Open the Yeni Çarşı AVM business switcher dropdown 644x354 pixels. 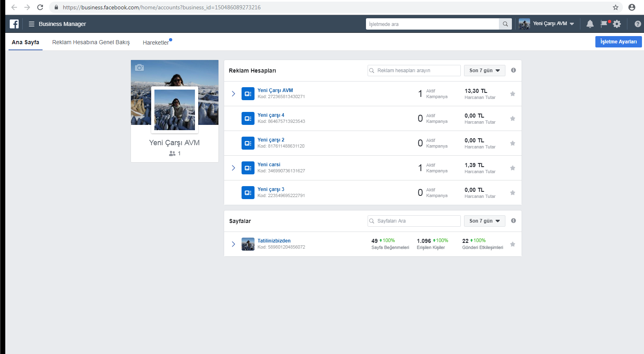point(547,24)
